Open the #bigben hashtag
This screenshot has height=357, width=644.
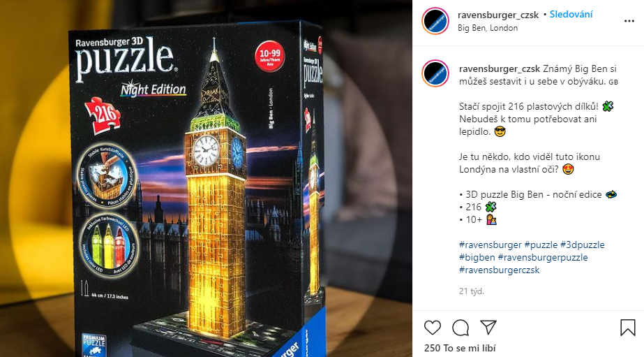coord(477,258)
